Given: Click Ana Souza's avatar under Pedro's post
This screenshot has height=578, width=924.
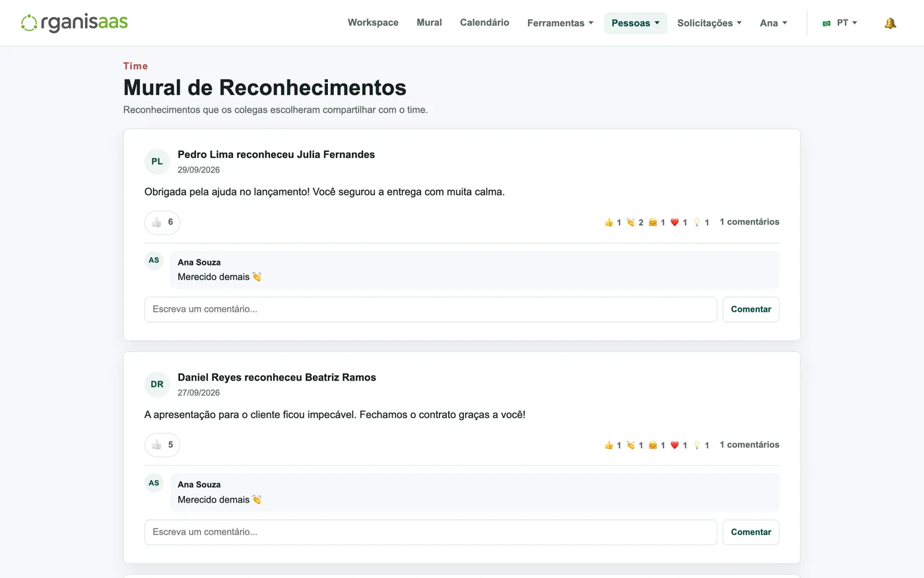Looking at the screenshot, I should click(154, 260).
